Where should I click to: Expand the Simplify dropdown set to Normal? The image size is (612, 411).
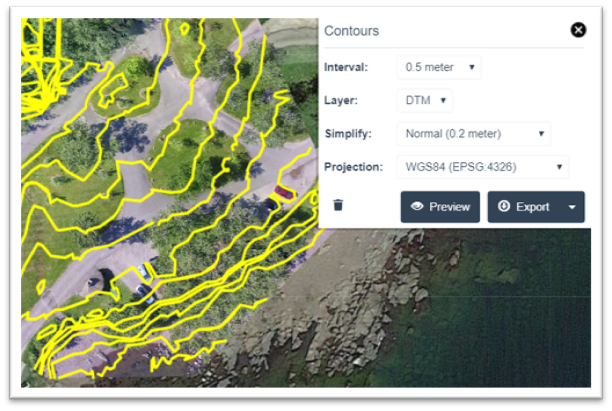(x=473, y=134)
